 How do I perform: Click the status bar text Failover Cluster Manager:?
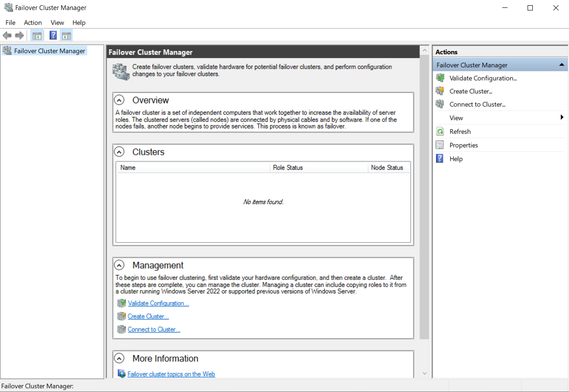[x=37, y=386]
